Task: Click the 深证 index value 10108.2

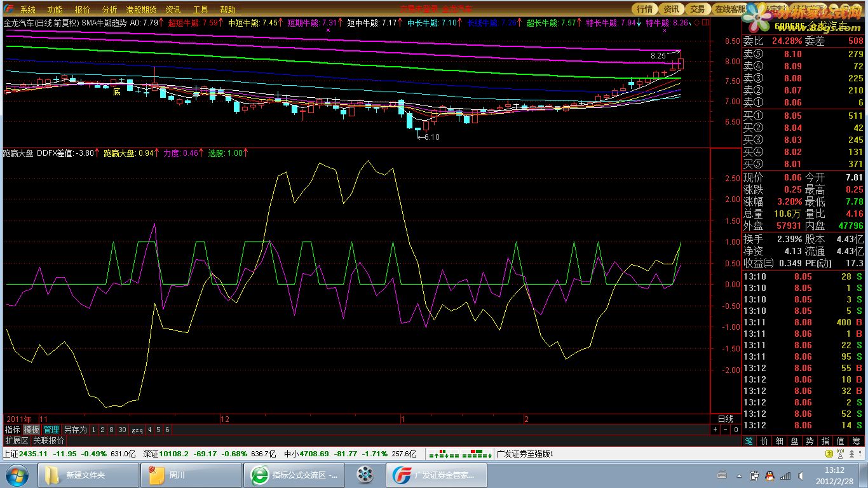Action: tap(173, 454)
